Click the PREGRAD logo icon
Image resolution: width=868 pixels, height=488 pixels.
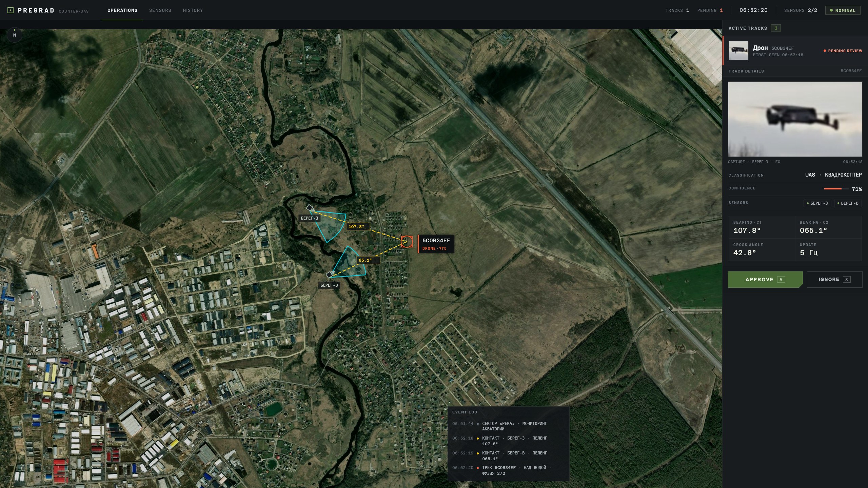click(11, 10)
